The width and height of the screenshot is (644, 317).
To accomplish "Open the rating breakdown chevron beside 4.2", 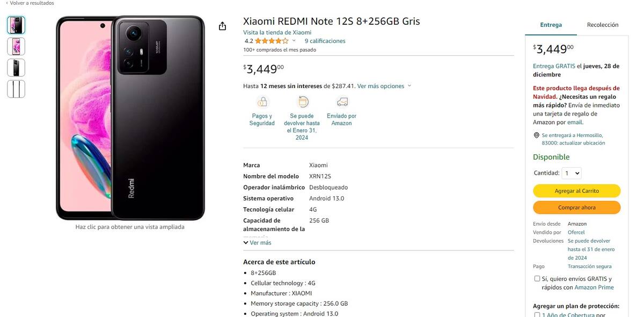I will pyautogui.click(x=294, y=41).
